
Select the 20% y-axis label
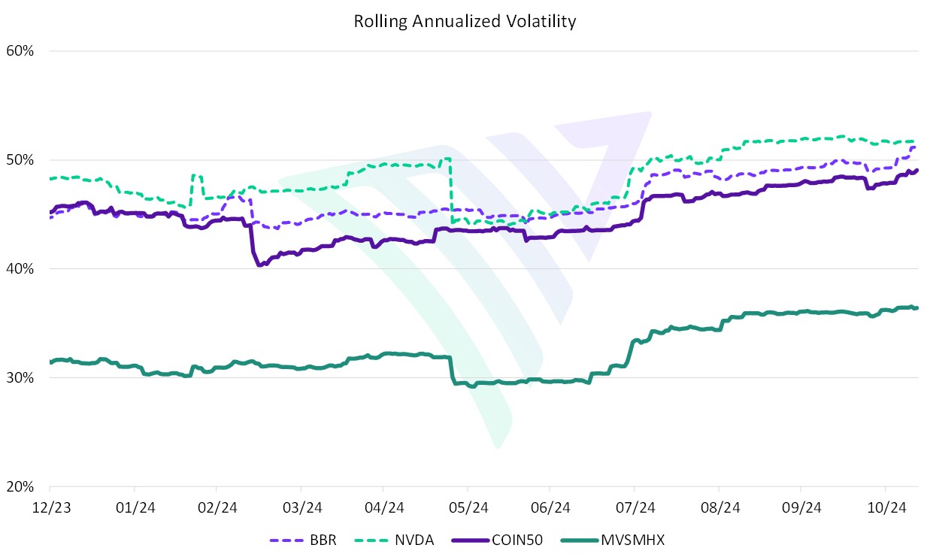[x=20, y=487]
